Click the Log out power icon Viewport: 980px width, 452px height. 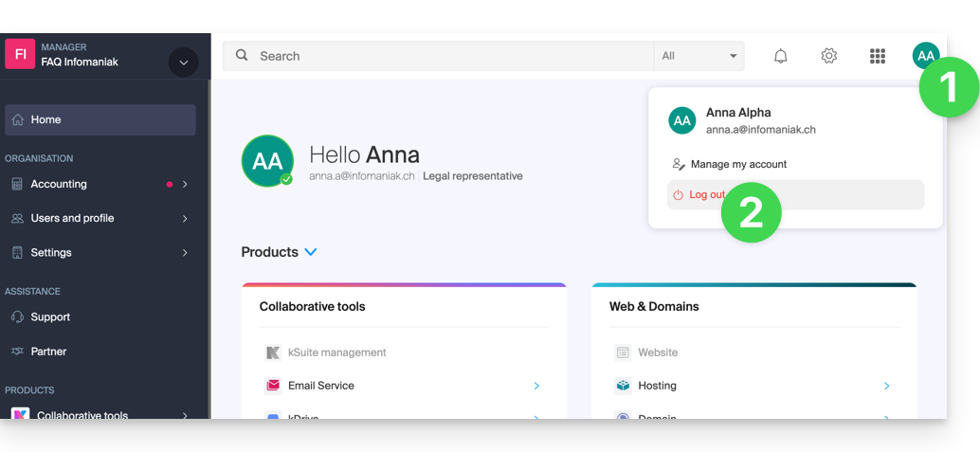coord(678,195)
